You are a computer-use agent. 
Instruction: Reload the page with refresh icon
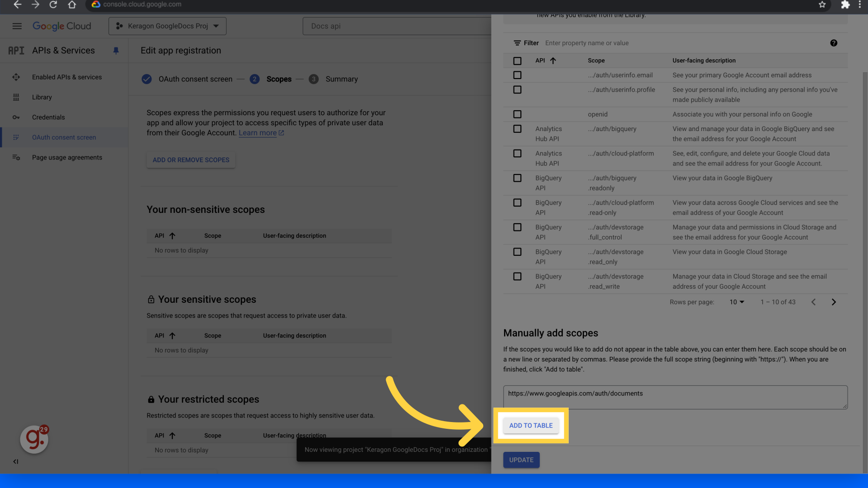53,5
